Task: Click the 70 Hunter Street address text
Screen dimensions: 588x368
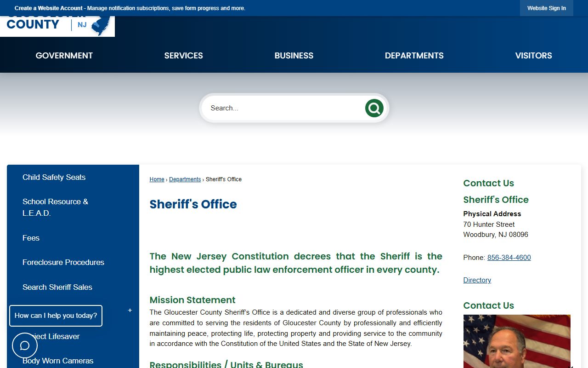Action: point(489,224)
